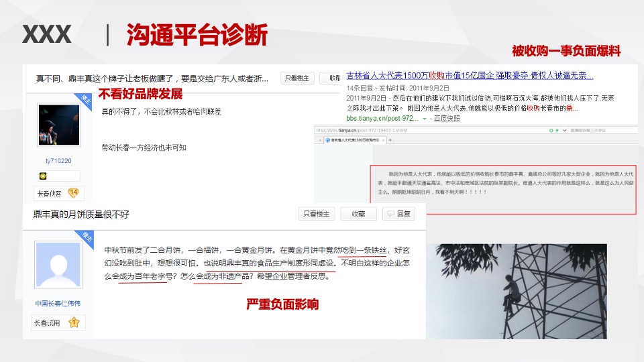644x362 pixels.
Task: Click the underlined text 吃到一条铁丝
Action: (365, 250)
